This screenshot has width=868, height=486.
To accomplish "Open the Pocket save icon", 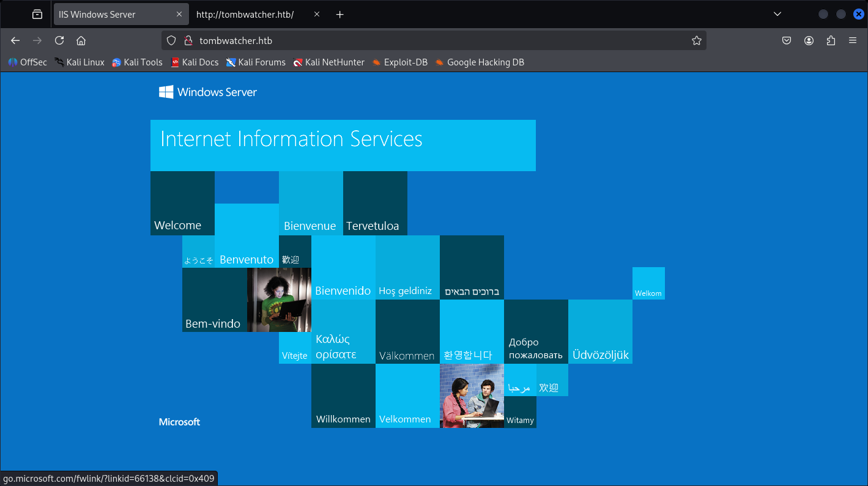I will tap(787, 40).
